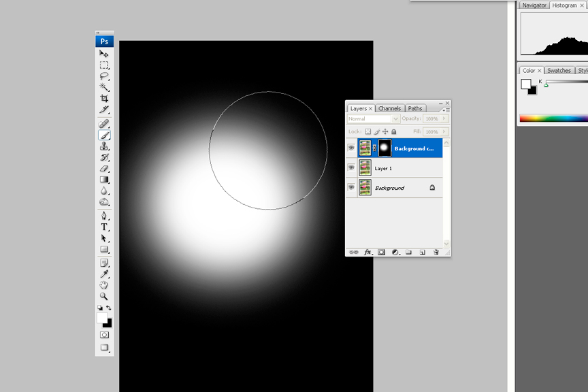Hide the Background layer
Viewport: 588px width, 392px height.
coord(351,187)
